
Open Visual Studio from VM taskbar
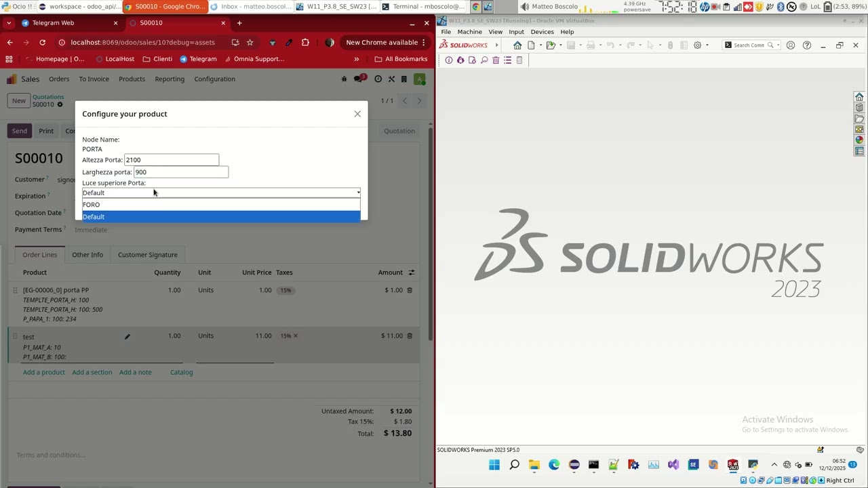pos(673,465)
